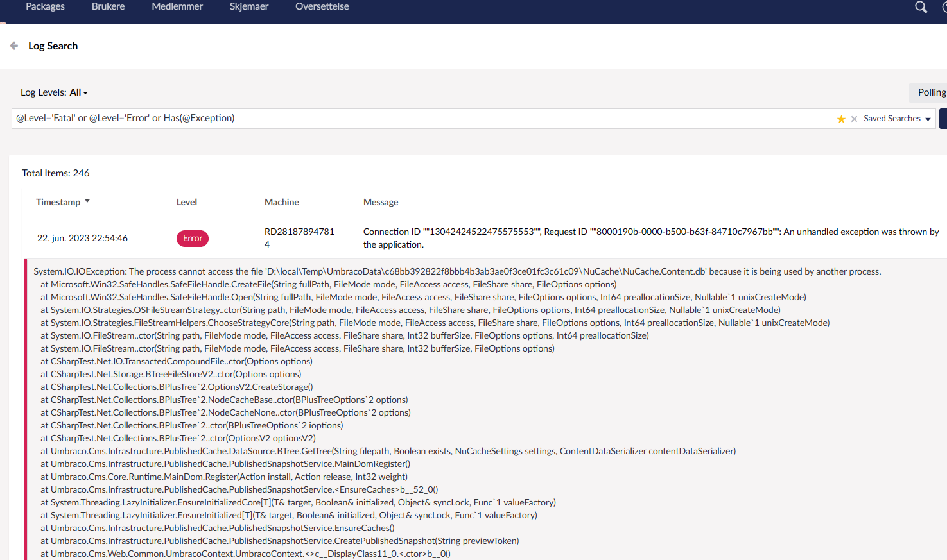947x560 pixels.
Task: Open the Oversettelse section
Action: pos(322,6)
